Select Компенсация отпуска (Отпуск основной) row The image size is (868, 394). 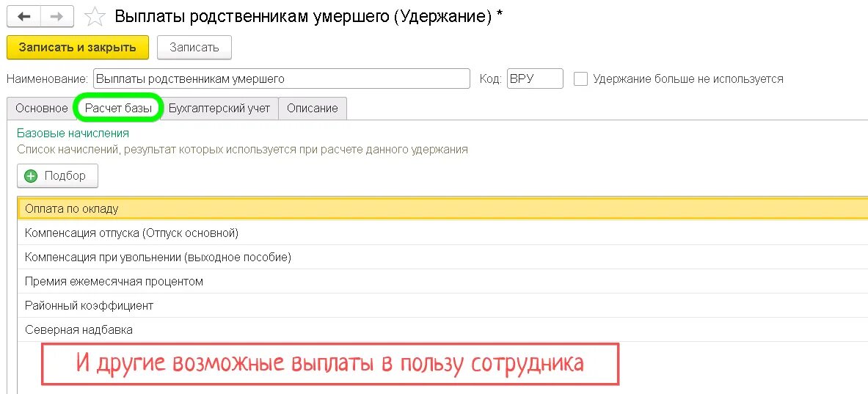443,233
